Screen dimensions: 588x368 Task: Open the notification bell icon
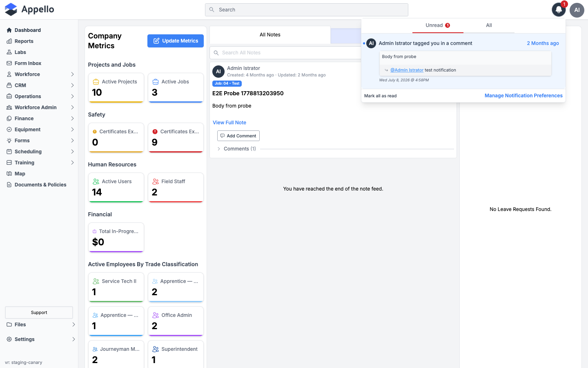(559, 10)
